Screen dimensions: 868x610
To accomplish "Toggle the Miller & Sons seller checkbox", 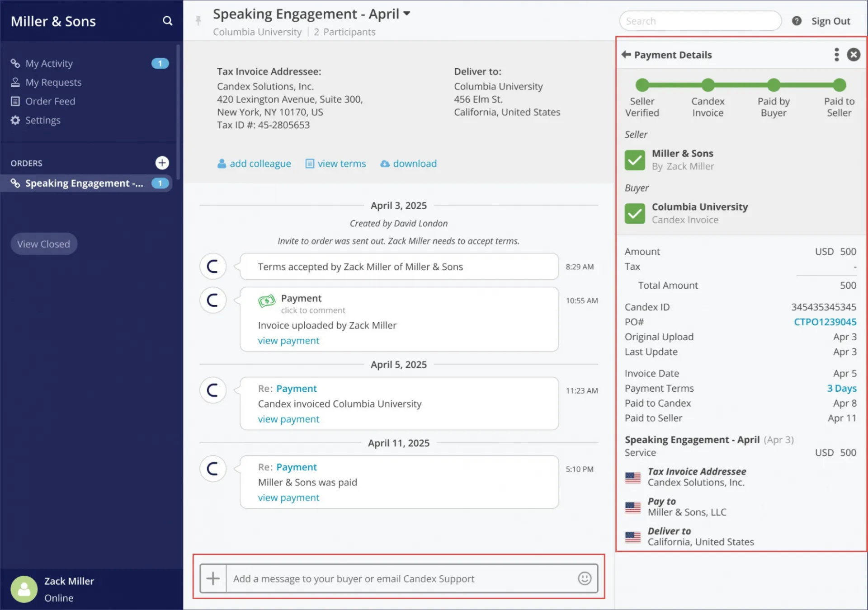I will click(x=635, y=160).
